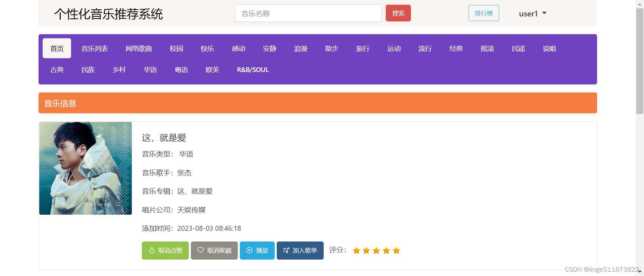Click the album cover thumbnail of 这，就是爱
This screenshot has height=276, width=644.
pyautogui.click(x=86, y=168)
